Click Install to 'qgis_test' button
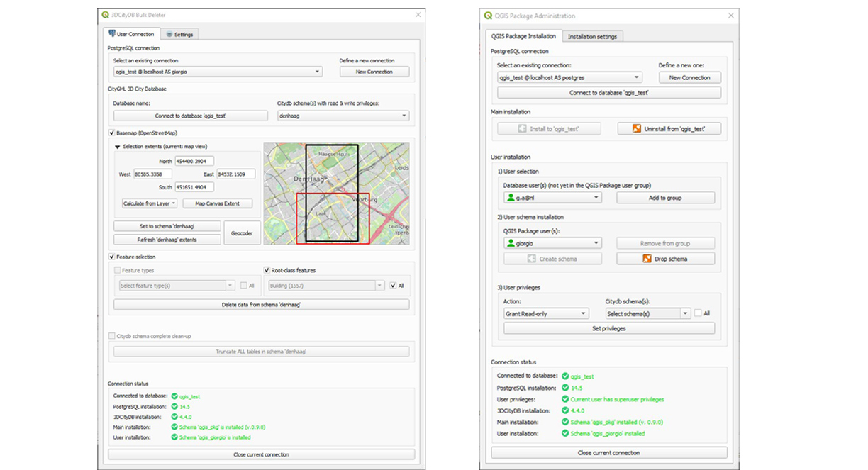Image resolution: width=868 pixels, height=470 pixels. [550, 129]
